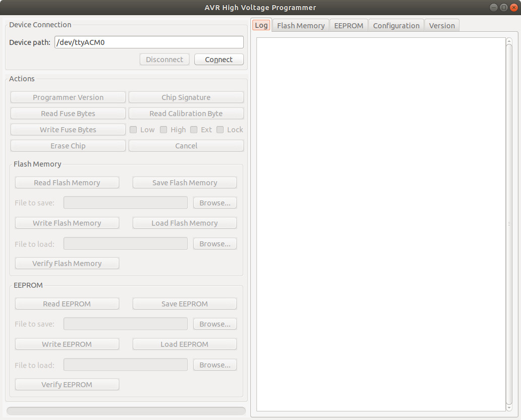The height and width of the screenshot is (420, 521).
Task: Click Chip Signature button
Action: click(186, 97)
